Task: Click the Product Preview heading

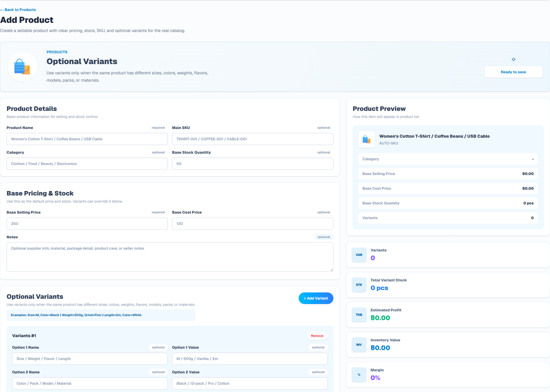Action: pos(379,109)
